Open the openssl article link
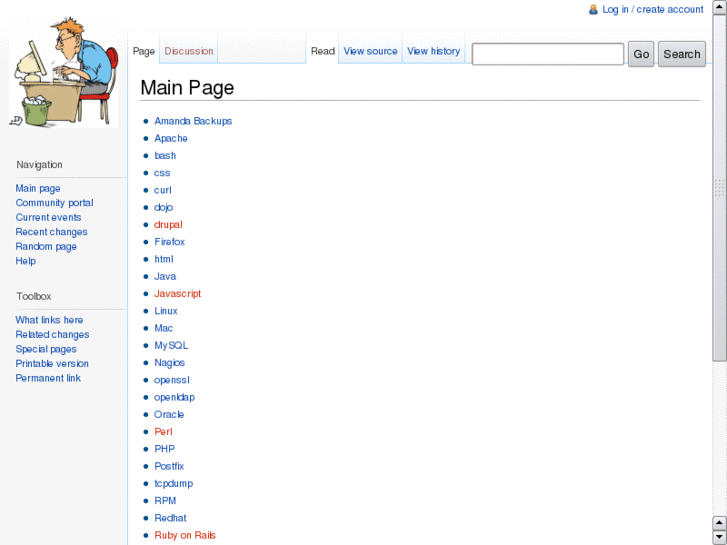This screenshot has width=727, height=545. point(172,380)
